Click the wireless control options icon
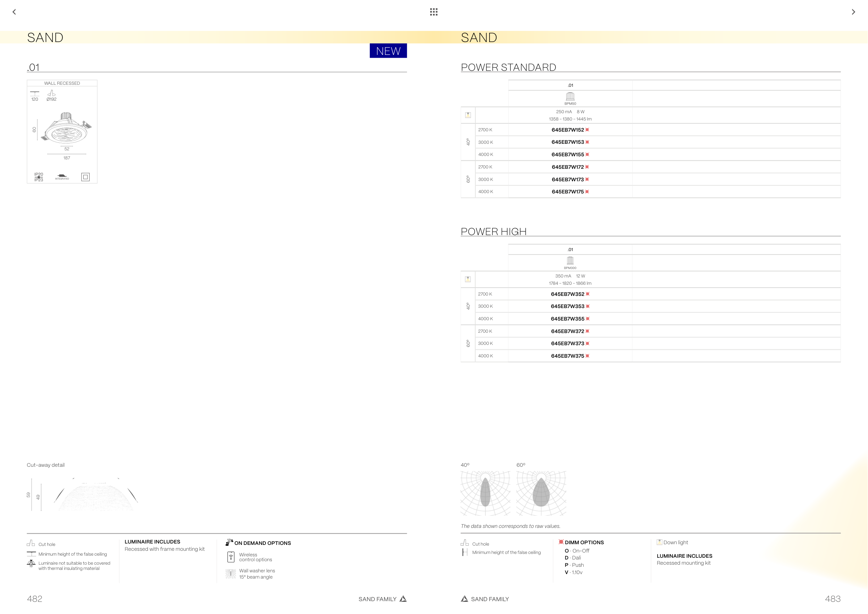 coord(231,557)
